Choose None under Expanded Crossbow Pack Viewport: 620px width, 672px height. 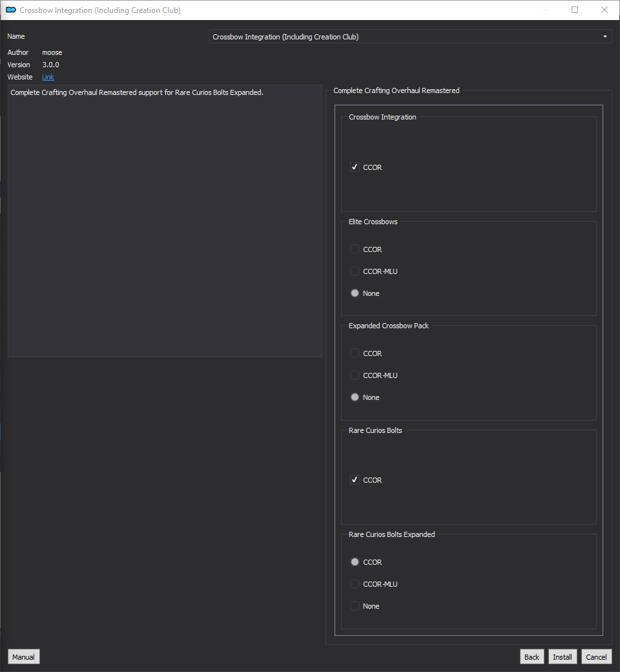tap(355, 397)
